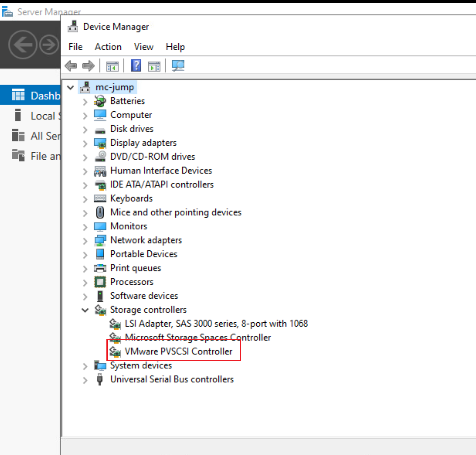Click the Monitors category icon
Screen dimensions: 476x455
click(100, 227)
